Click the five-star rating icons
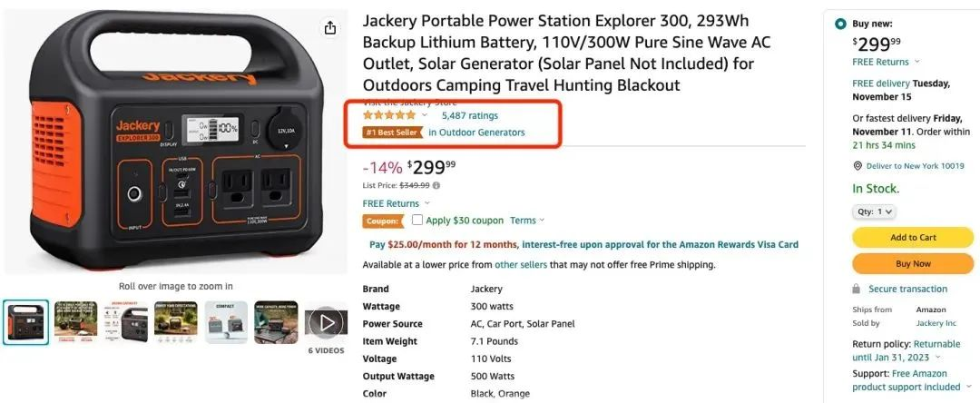 [x=389, y=115]
